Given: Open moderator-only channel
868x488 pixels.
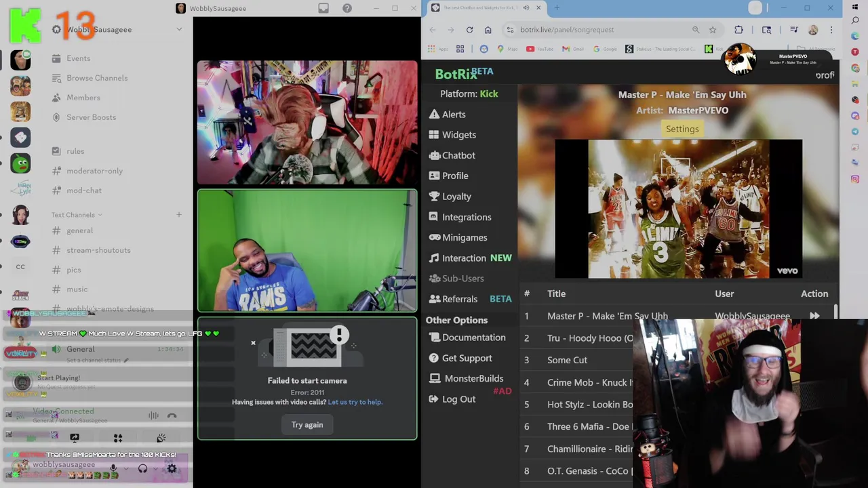Looking at the screenshot, I should click(88, 171).
